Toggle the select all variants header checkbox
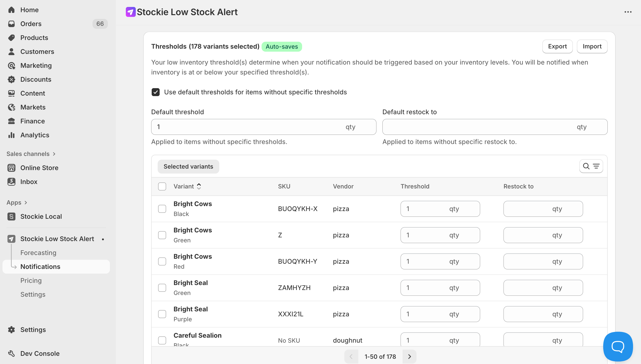 pyautogui.click(x=162, y=186)
